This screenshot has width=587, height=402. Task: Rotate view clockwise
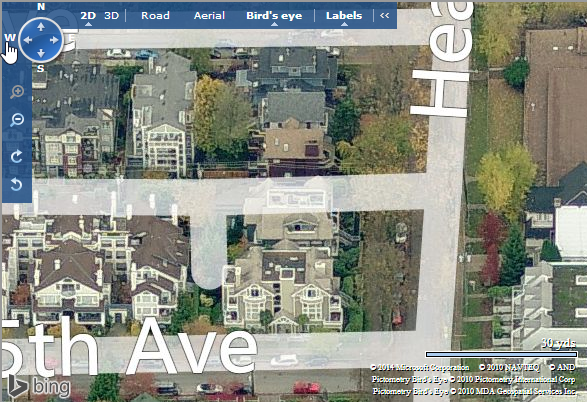[16, 156]
